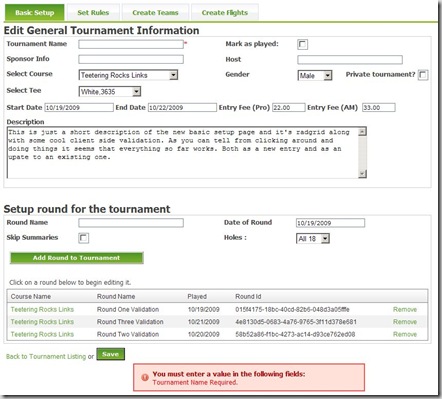Viewport: 442px width, 399px height.
Task: Open the Select Course dropdown
Action: 128,75
